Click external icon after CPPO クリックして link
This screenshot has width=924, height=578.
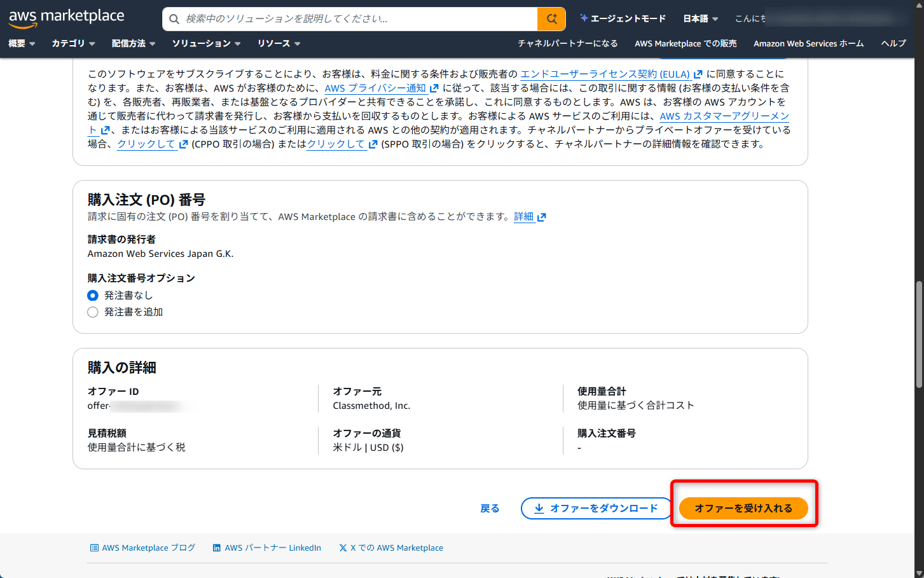[x=184, y=144]
